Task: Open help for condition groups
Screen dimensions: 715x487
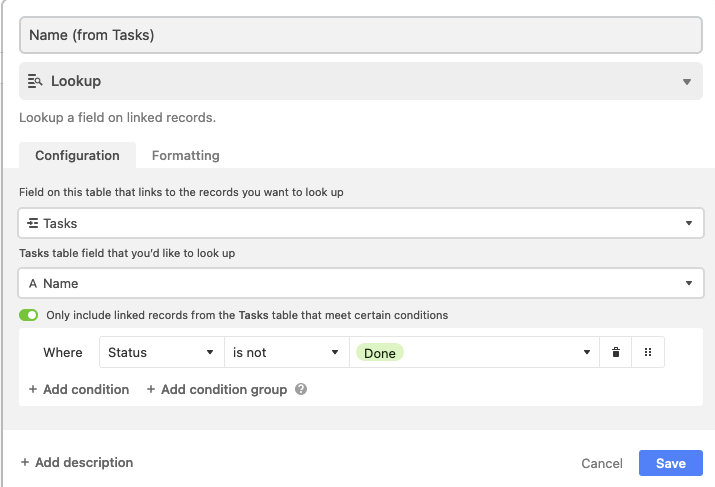Action: (301, 389)
